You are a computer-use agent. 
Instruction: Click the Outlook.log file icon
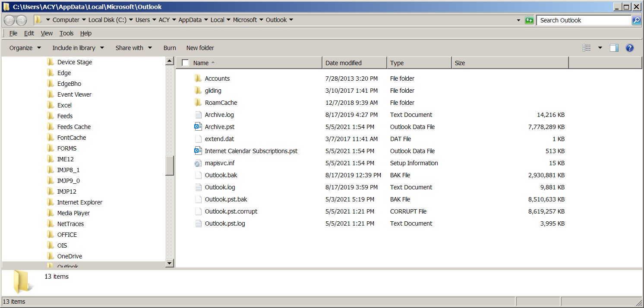coord(198,187)
